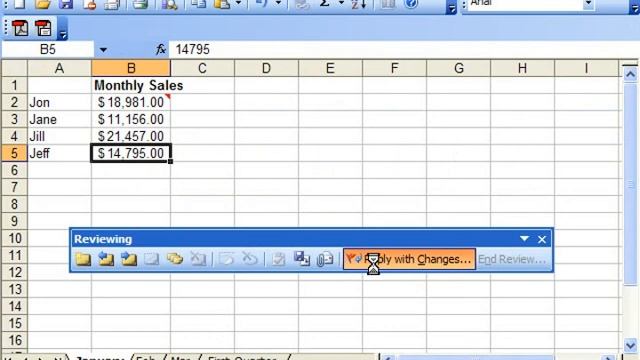Open Excel Help question mark icon
The image size is (640, 360).
coord(411,4)
